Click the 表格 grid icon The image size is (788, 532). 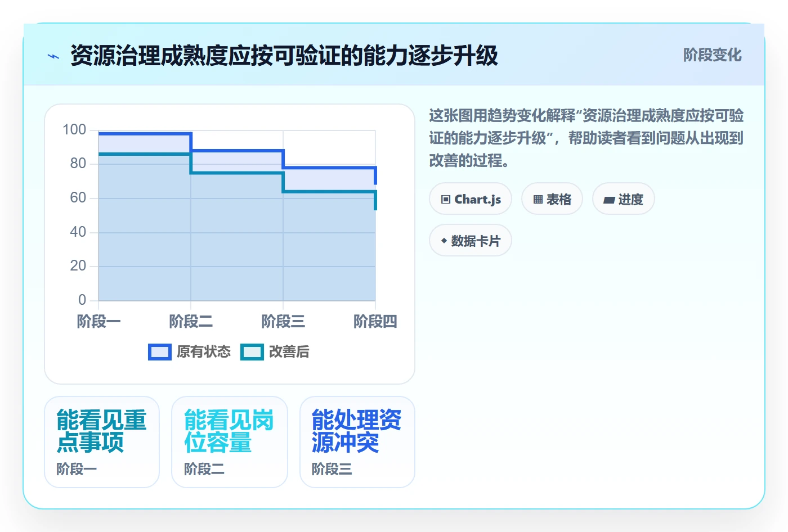538,199
